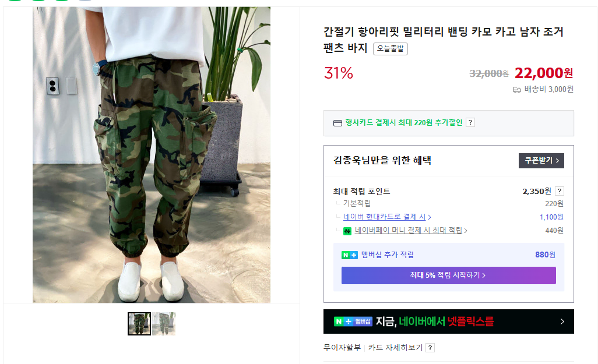Click the N+ membership icon beside 멤버십 추가 적립
The height and width of the screenshot is (364, 598).
tap(349, 255)
